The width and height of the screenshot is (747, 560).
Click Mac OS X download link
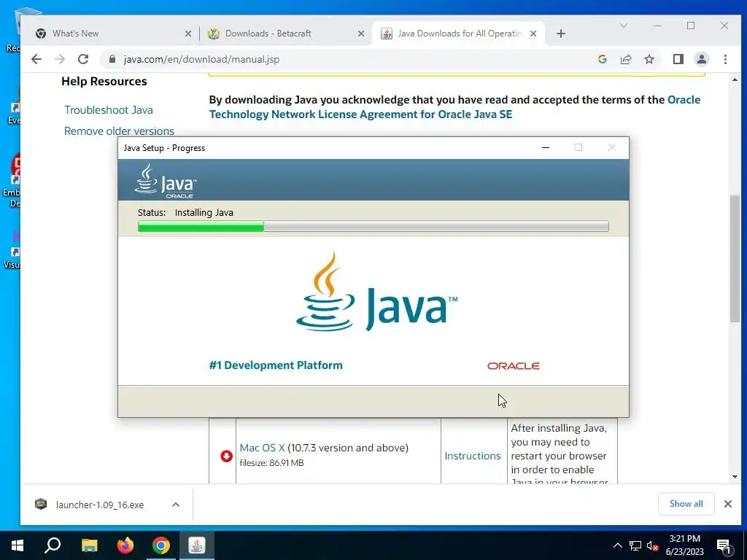262,448
